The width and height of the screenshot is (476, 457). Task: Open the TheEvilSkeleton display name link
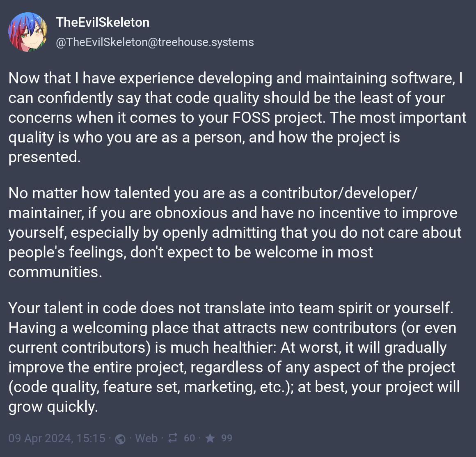pyautogui.click(x=103, y=22)
